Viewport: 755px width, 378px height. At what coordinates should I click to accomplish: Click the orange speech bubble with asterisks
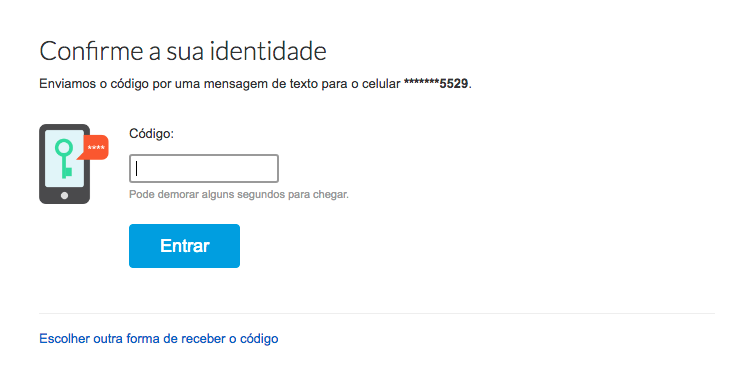tap(94, 147)
